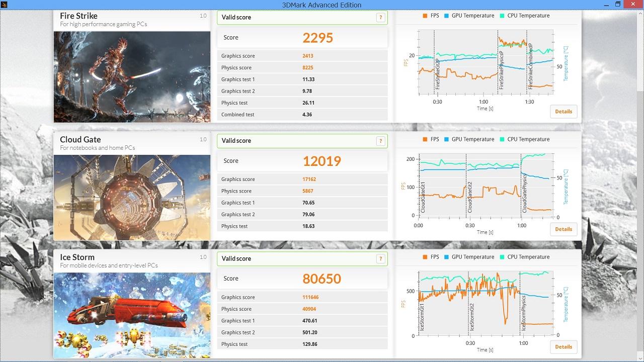The image size is (644, 362).
Task: Select the Combined test value 4.36
Action: (x=307, y=115)
